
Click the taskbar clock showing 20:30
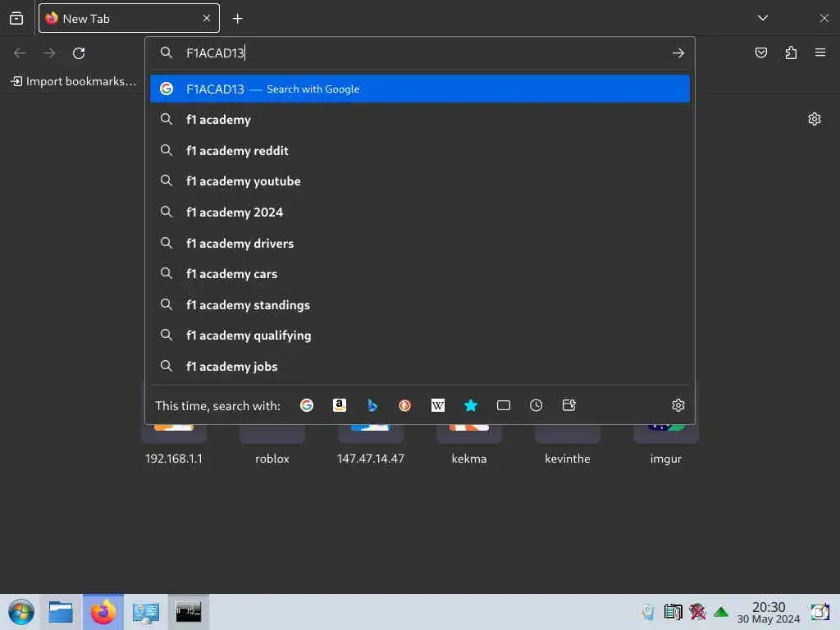(x=768, y=612)
